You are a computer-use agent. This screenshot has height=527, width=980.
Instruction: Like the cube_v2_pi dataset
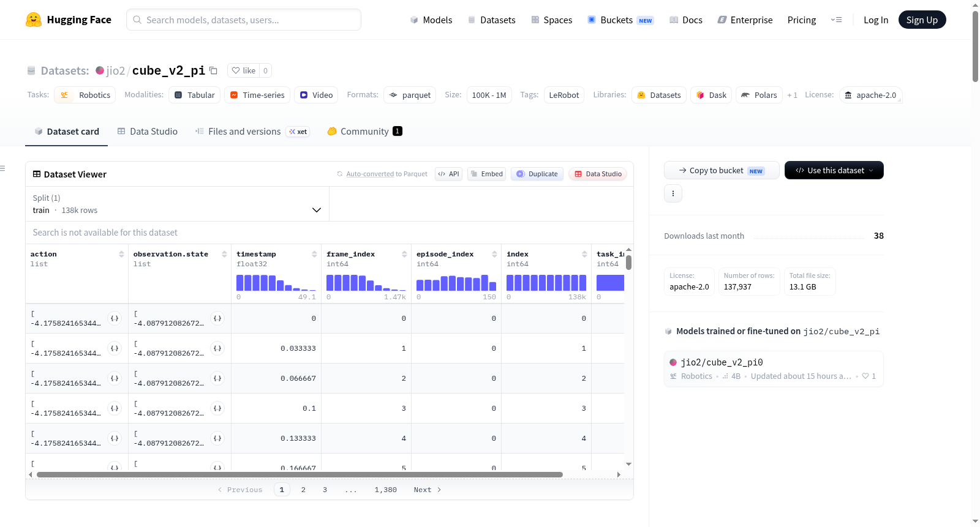(244, 70)
